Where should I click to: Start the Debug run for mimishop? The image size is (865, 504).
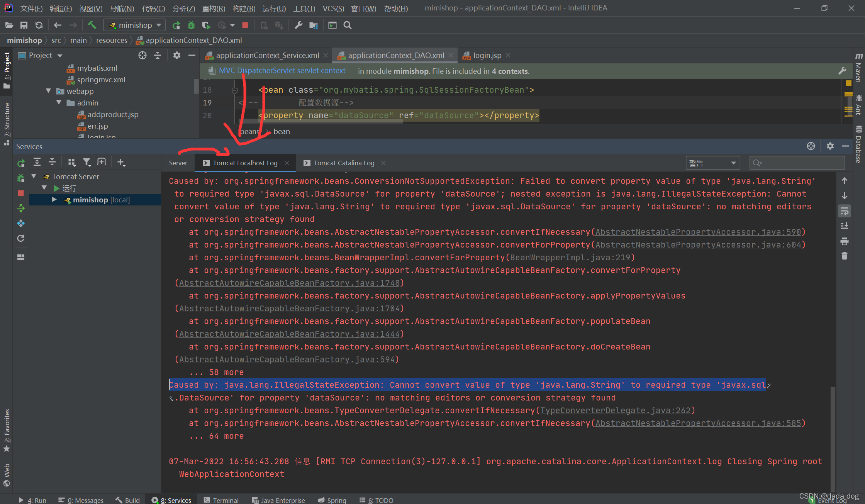click(x=191, y=25)
